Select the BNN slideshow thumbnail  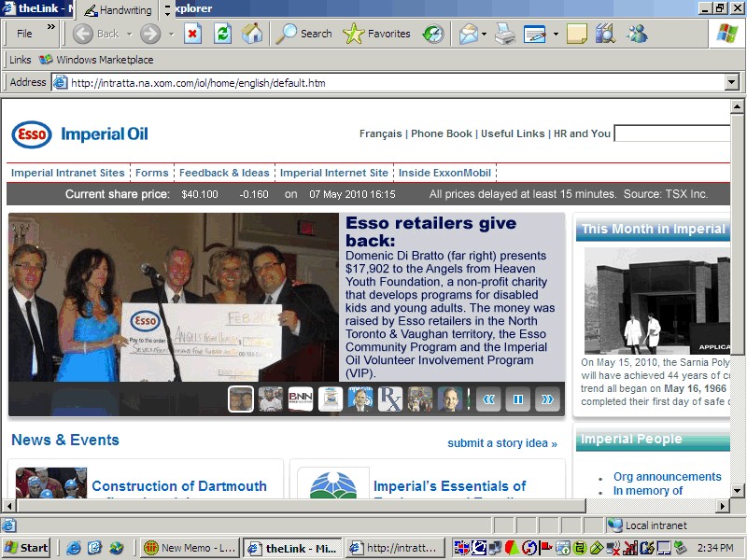[301, 399]
